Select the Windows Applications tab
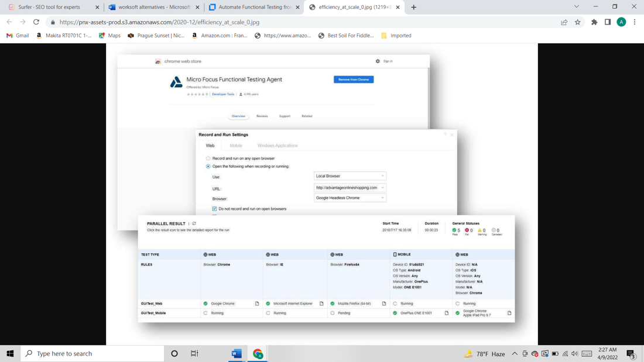Screen dimensions: 644x362 (x=278, y=146)
